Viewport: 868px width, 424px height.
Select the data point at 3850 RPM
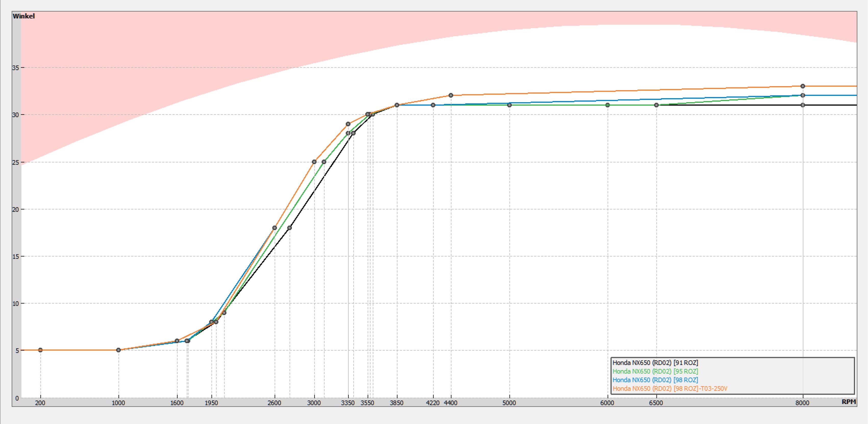(x=397, y=105)
